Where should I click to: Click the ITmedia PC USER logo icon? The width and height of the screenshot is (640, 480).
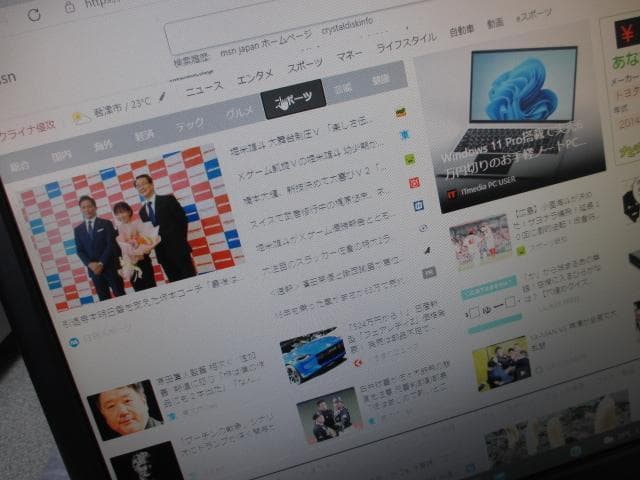451,194
